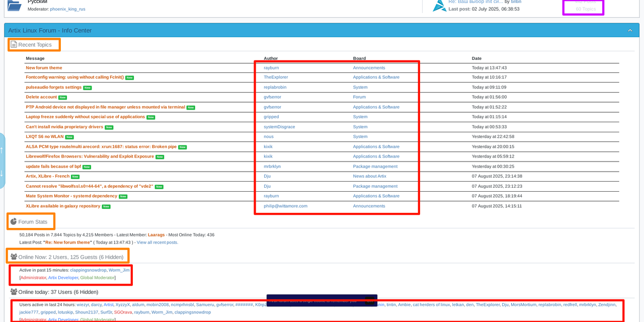Open user wiezyr in 24 hours list

[83, 305]
